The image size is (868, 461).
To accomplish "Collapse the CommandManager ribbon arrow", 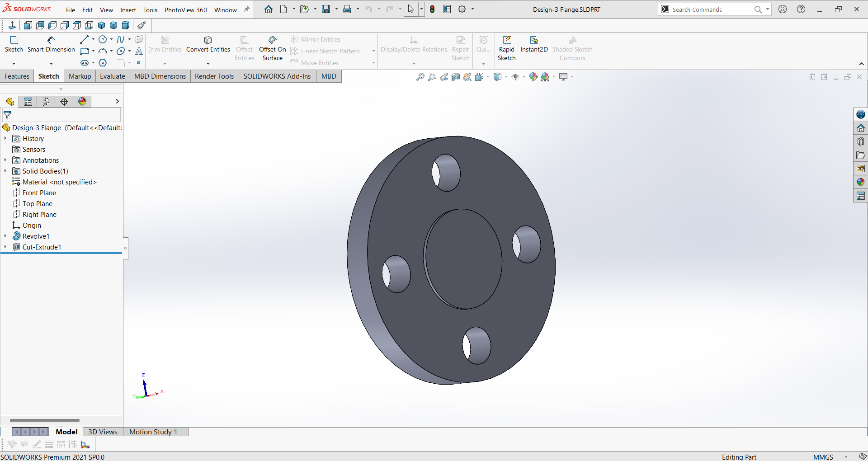I will click(862, 64).
